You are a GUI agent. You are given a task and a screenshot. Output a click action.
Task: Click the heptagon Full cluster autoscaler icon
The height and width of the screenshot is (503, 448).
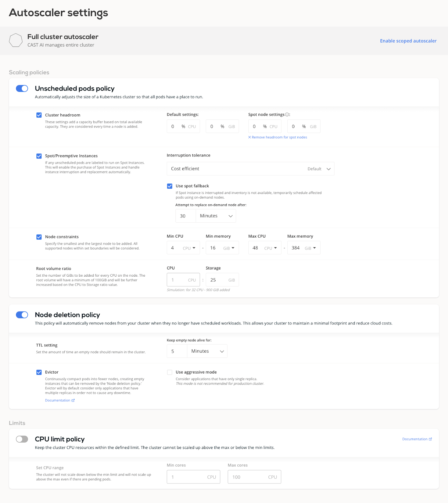pyautogui.click(x=16, y=41)
